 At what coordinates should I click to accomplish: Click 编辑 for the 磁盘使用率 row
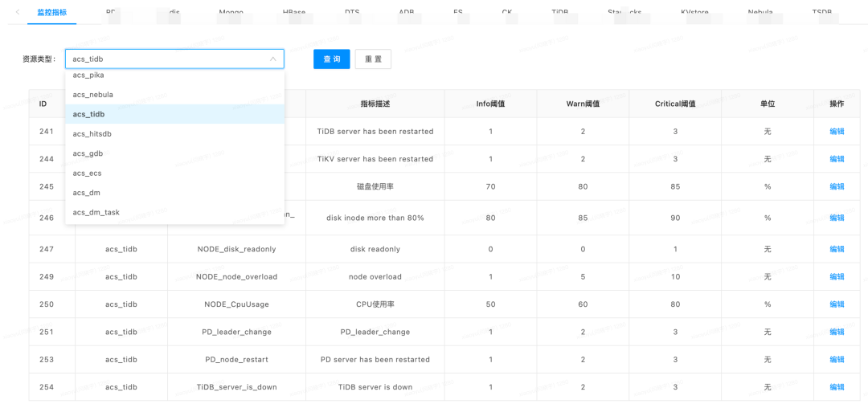pos(837,186)
